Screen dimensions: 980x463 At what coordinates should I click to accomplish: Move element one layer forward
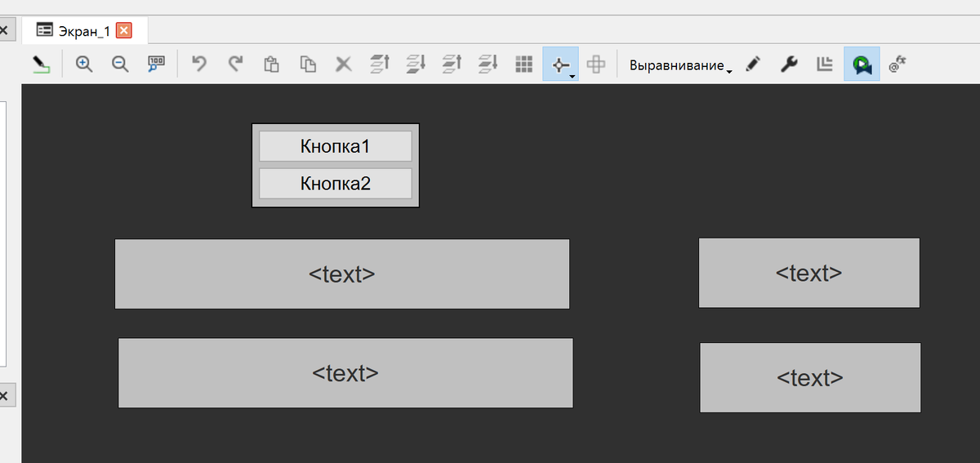[452, 65]
